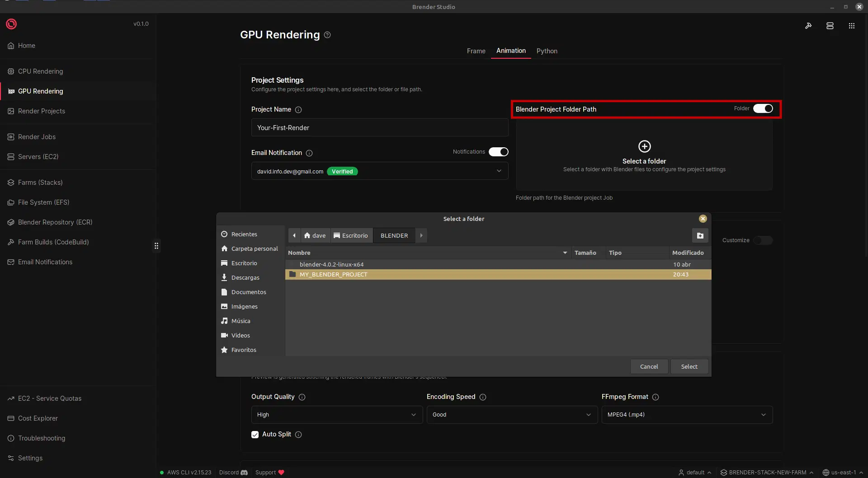The height and width of the screenshot is (478, 868).
Task: Switch to the Python tab
Action: point(547,51)
